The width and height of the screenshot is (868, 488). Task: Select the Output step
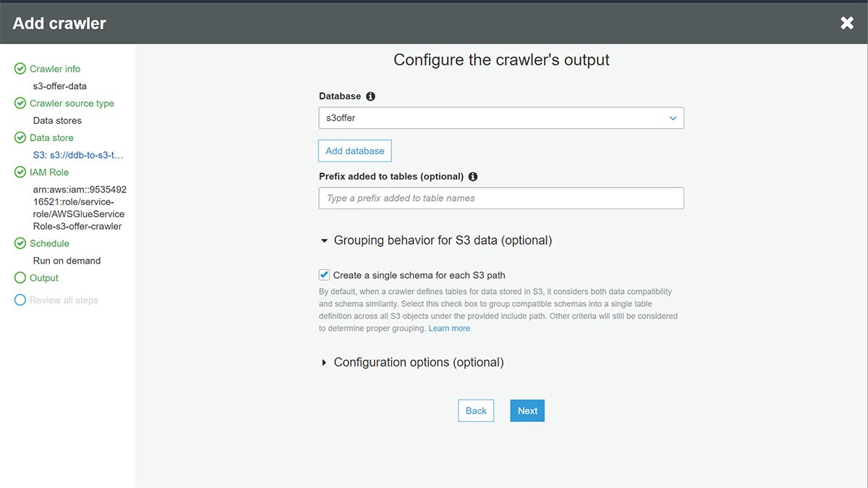coord(44,278)
